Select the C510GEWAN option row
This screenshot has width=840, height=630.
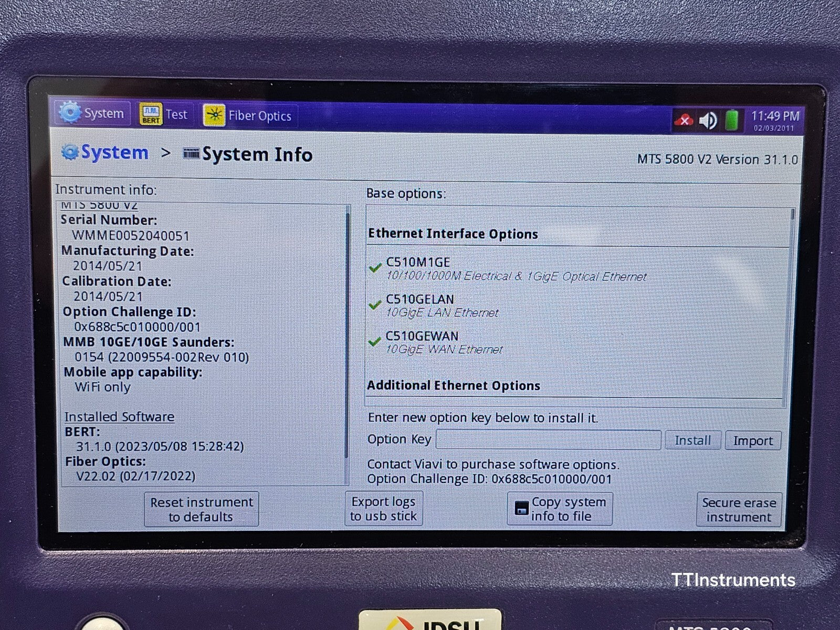[436, 342]
